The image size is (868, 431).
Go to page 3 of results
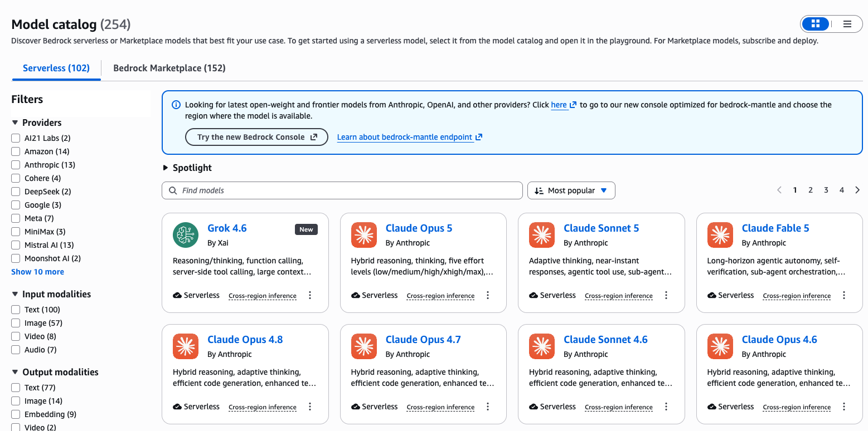[x=826, y=190]
